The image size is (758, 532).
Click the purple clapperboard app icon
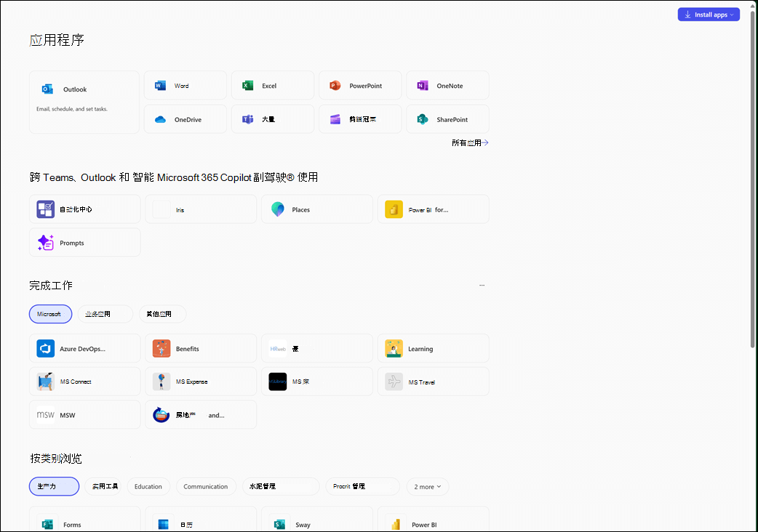click(335, 119)
